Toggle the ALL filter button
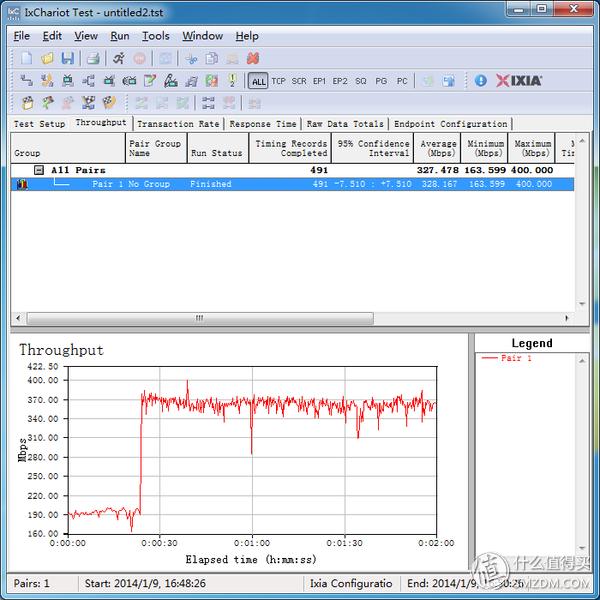The width and height of the screenshot is (600, 600). pyautogui.click(x=258, y=81)
